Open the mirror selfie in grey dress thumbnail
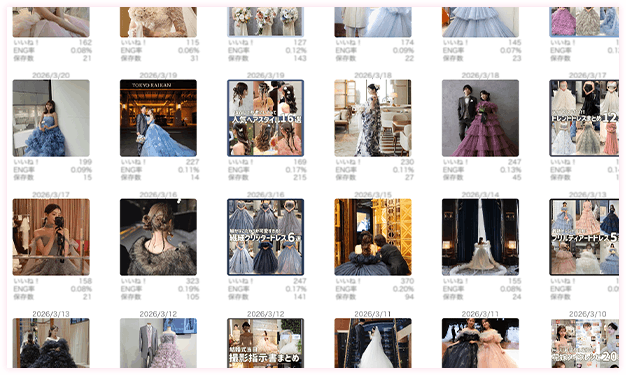 click(51, 237)
